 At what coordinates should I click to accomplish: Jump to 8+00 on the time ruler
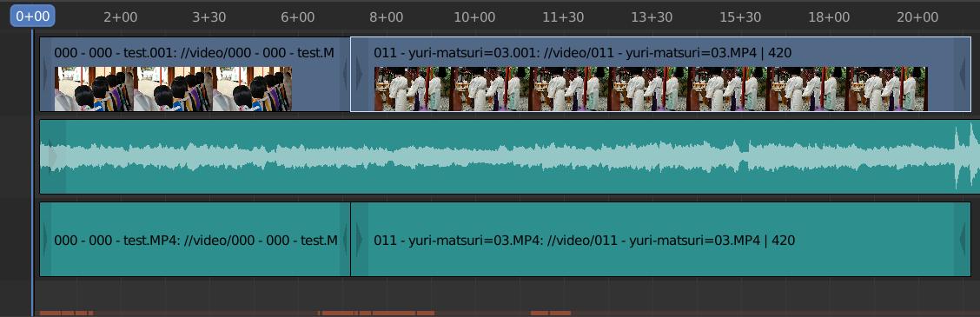tap(387, 17)
